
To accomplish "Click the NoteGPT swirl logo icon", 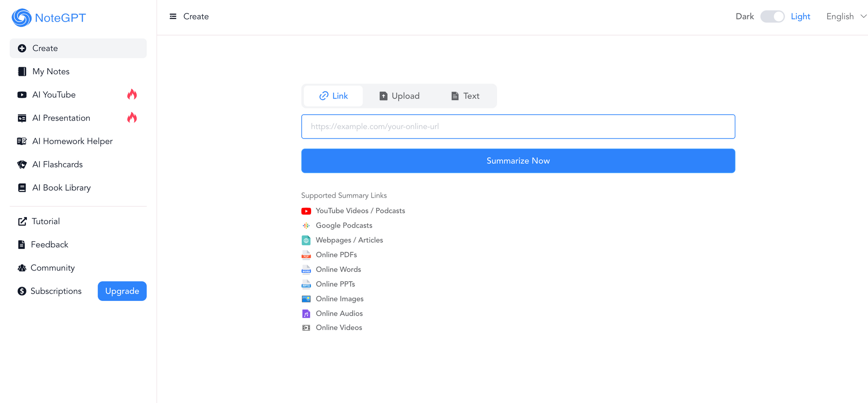I will pyautogui.click(x=22, y=18).
